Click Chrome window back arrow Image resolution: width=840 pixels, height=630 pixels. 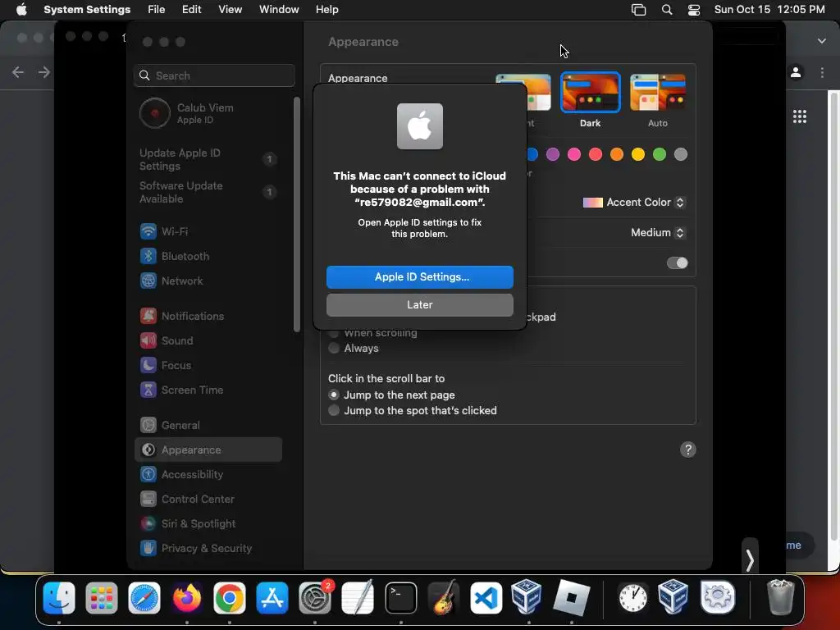(18, 72)
